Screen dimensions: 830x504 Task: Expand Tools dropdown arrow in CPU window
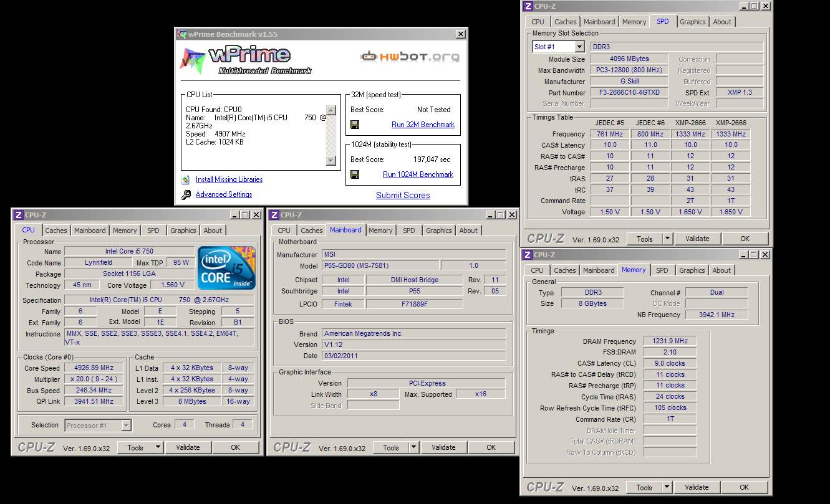[158, 447]
